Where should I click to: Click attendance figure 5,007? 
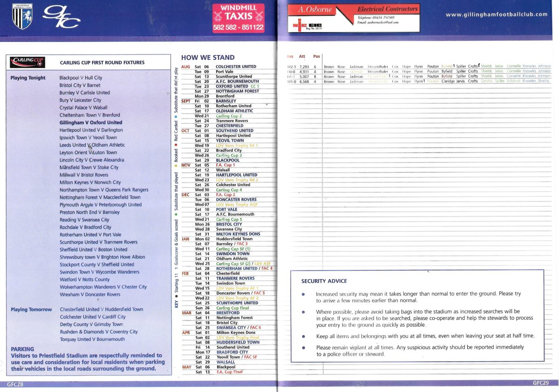coord(304,76)
